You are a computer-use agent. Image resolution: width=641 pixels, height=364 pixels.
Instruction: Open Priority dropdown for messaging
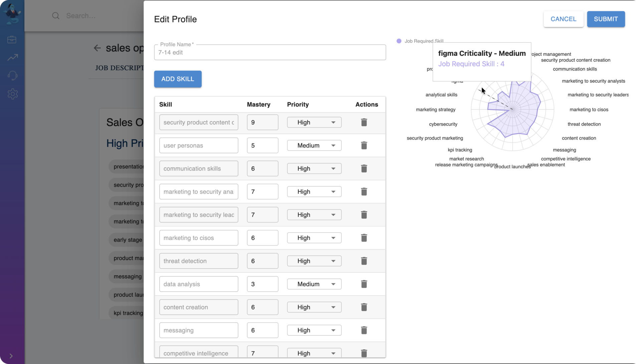pos(314,330)
